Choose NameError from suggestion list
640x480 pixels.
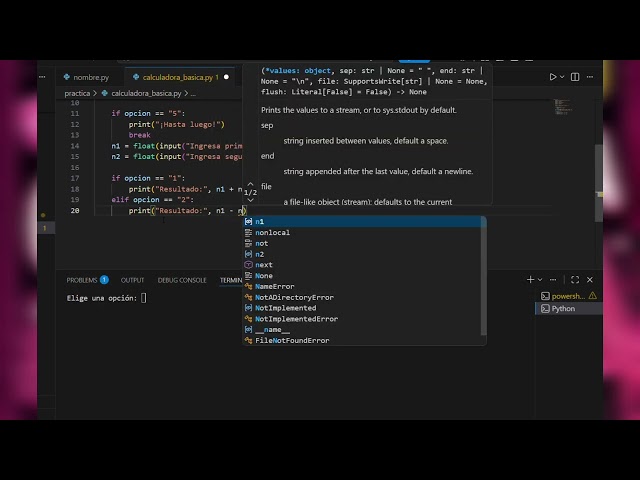pyautogui.click(x=362, y=287)
